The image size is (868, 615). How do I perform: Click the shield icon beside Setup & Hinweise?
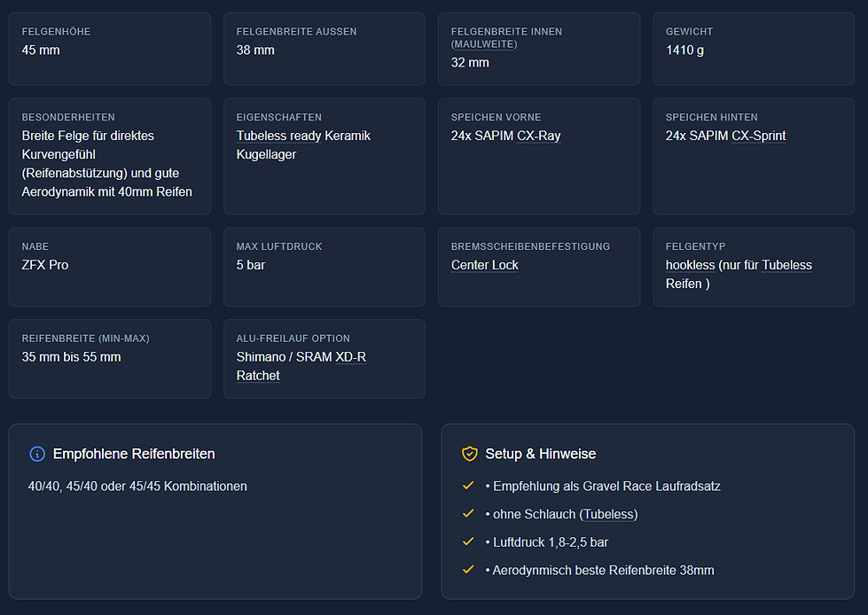tap(470, 454)
